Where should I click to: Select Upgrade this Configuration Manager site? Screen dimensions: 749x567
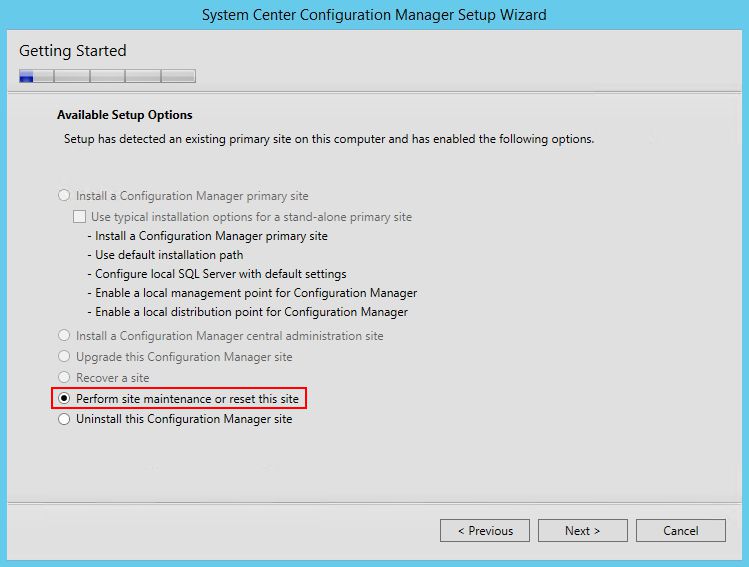coord(65,357)
